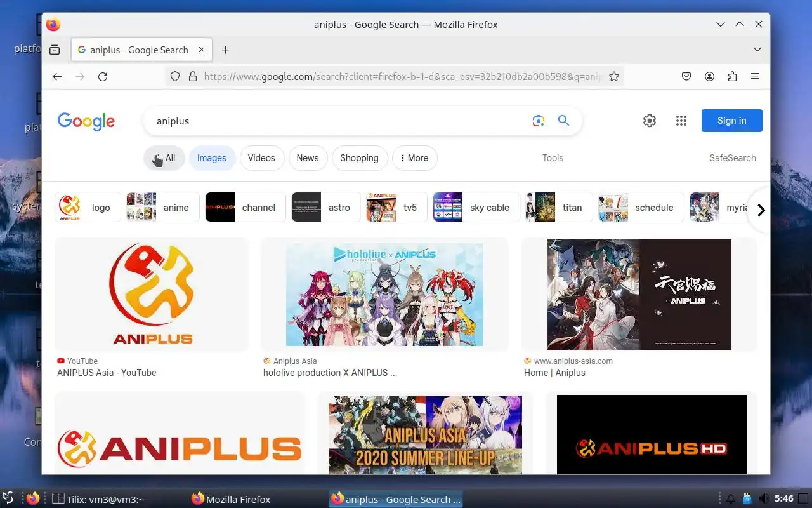List all tabs with chevron dropdown
The image size is (812, 508).
757,50
